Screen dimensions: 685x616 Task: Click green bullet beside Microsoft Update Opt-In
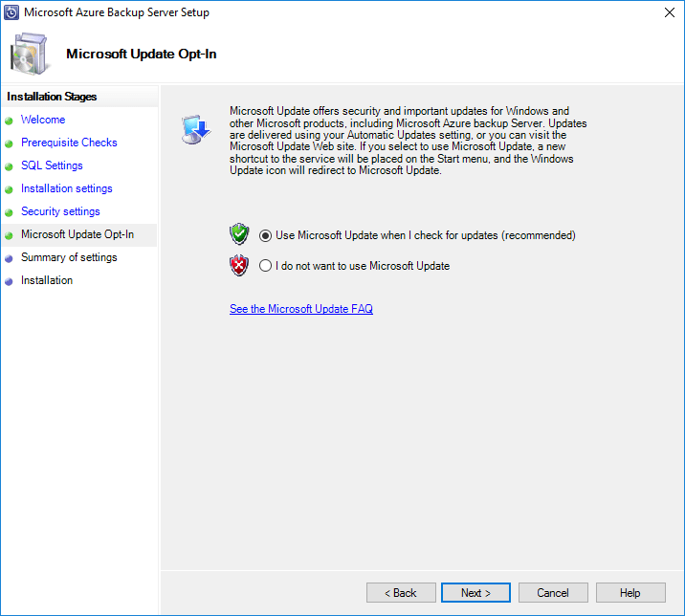9,236
